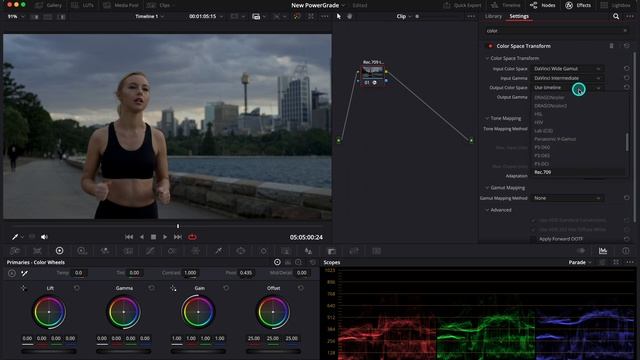Open the Lightbox view
The height and width of the screenshot is (360, 640).
pos(616,5)
